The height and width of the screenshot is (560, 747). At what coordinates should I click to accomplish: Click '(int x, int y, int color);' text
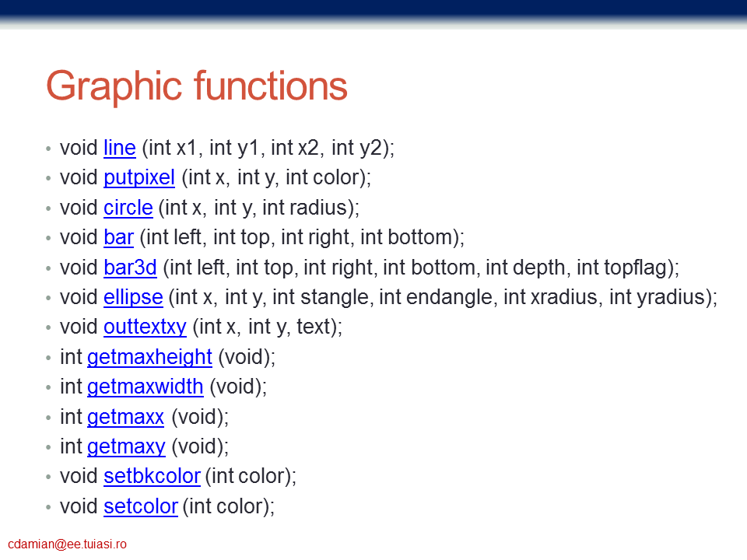pos(276,178)
